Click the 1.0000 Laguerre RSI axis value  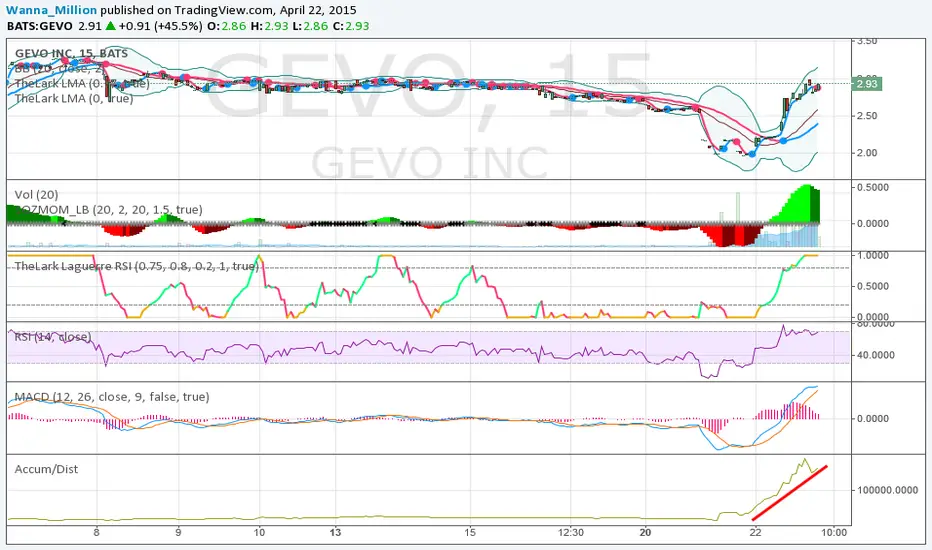(x=873, y=255)
